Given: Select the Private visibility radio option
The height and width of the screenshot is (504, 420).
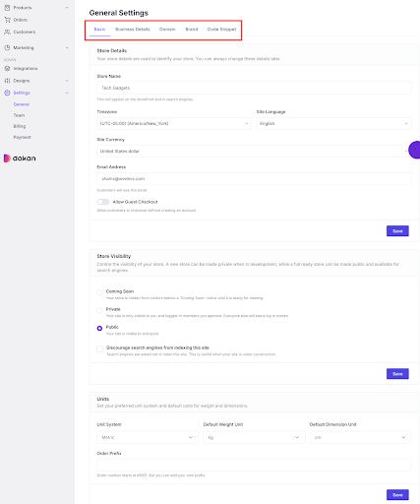Looking at the screenshot, I should [99, 310].
